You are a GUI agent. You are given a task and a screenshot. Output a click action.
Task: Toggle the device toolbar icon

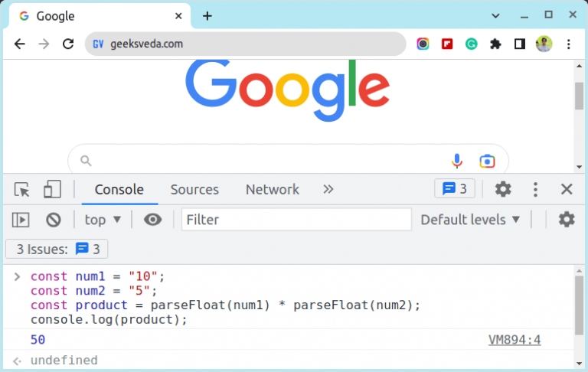pos(52,190)
